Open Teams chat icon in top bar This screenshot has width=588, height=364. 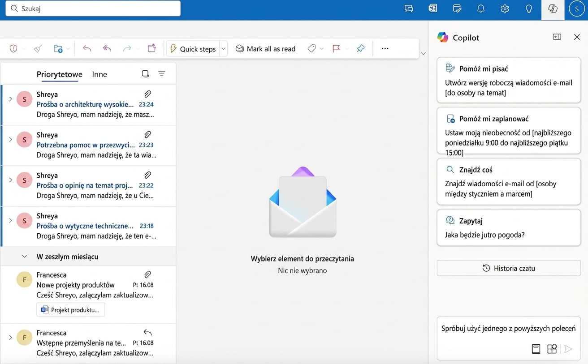pyautogui.click(x=409, y=9)
